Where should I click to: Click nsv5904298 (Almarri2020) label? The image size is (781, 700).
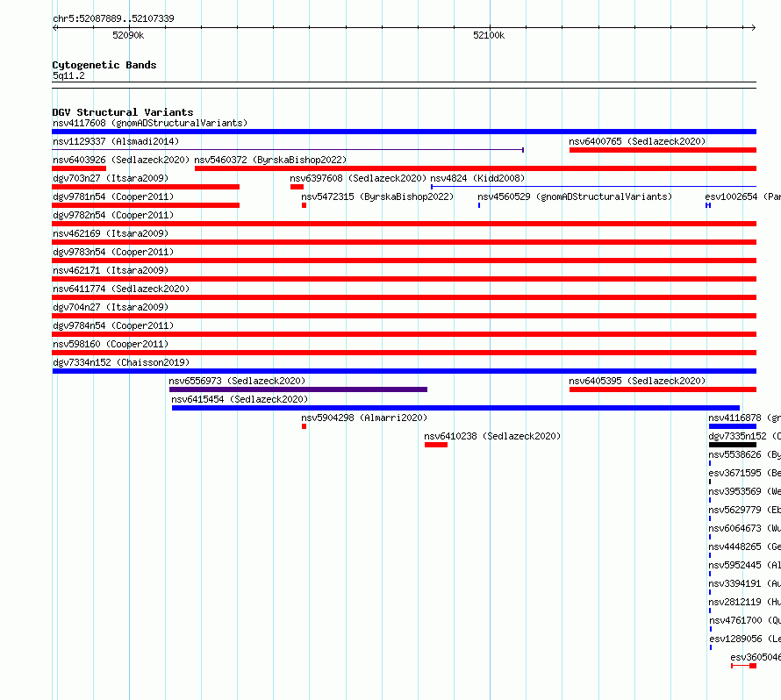pos(364,418)
